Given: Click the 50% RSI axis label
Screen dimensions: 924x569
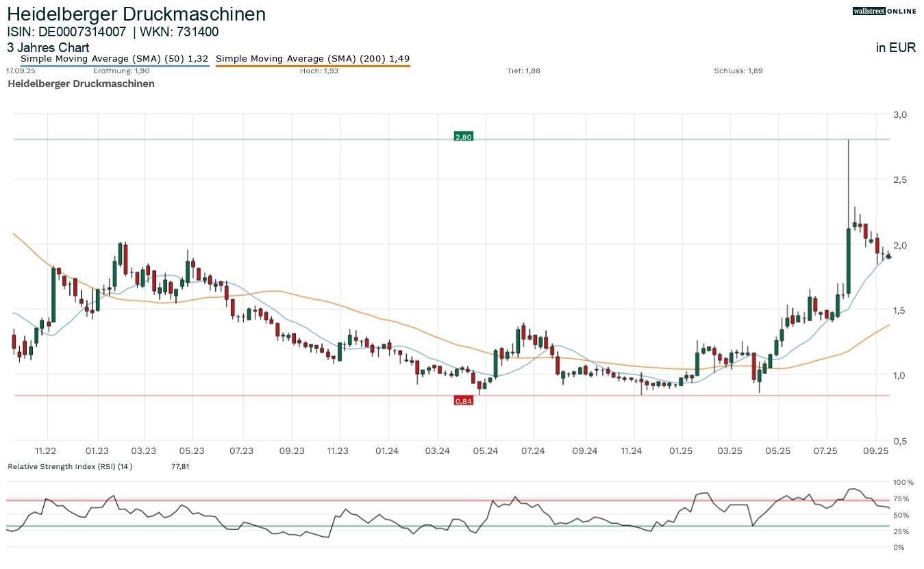Looking at the screenshot, I should coord(901,515).
